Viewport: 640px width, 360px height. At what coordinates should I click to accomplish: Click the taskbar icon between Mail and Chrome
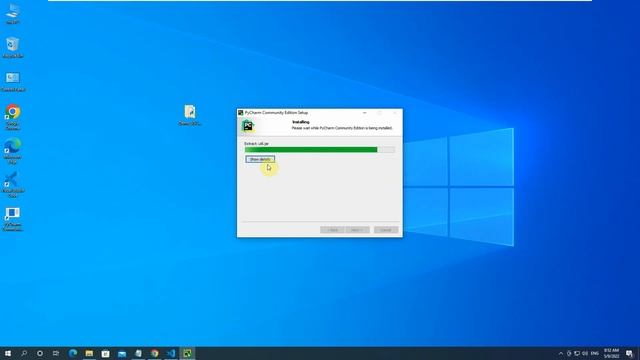(x=138, y=353)
